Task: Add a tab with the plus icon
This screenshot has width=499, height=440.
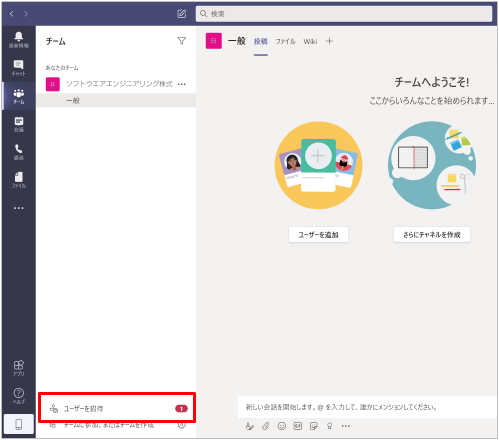Action: (x=329, y=41)
